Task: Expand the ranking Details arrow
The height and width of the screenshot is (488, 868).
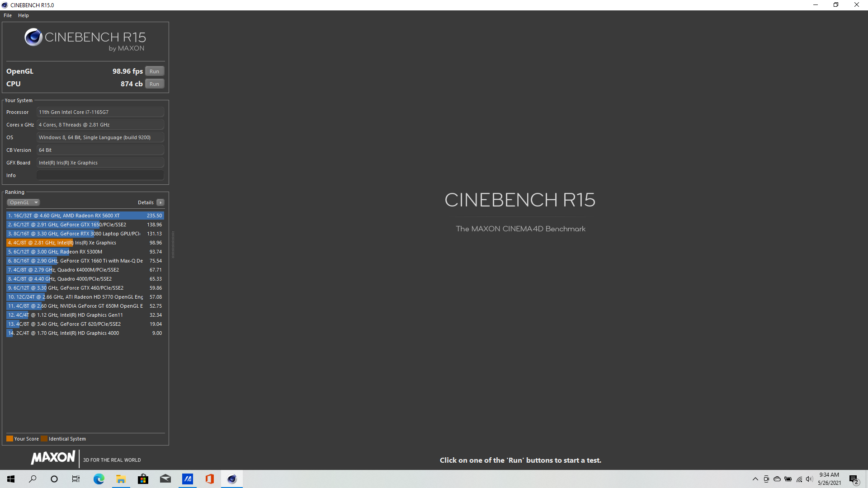Action: [x=160, y=202]
